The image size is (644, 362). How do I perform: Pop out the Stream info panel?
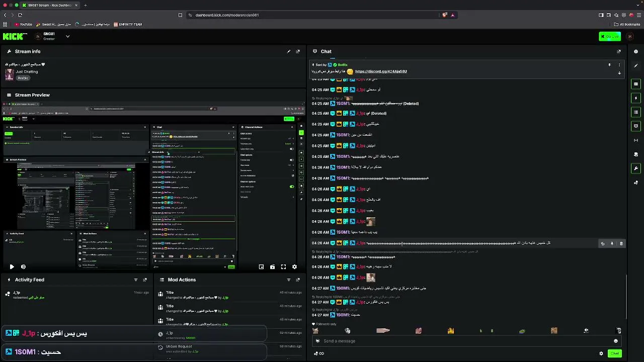coord(298,51)
